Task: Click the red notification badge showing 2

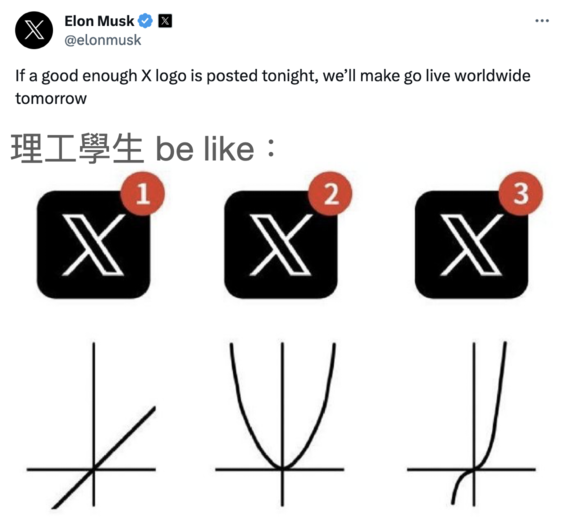Action: pyautogui.click(x=330, y=194)
